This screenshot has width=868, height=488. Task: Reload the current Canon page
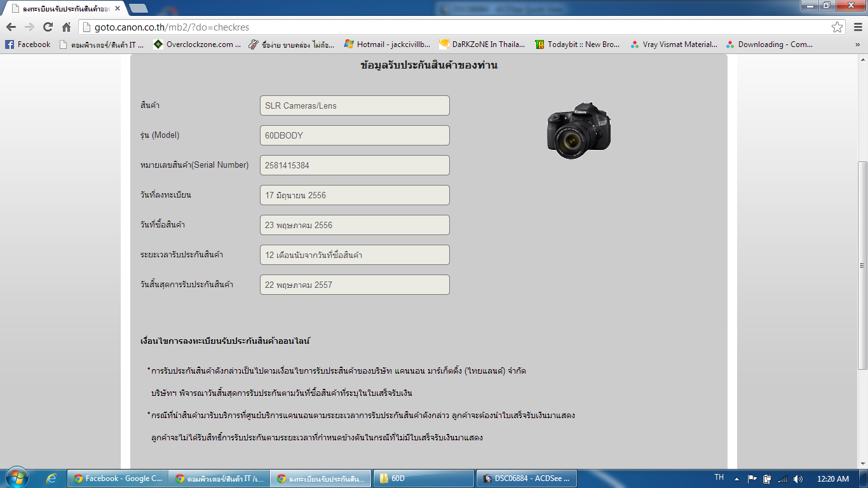point(48,27)
